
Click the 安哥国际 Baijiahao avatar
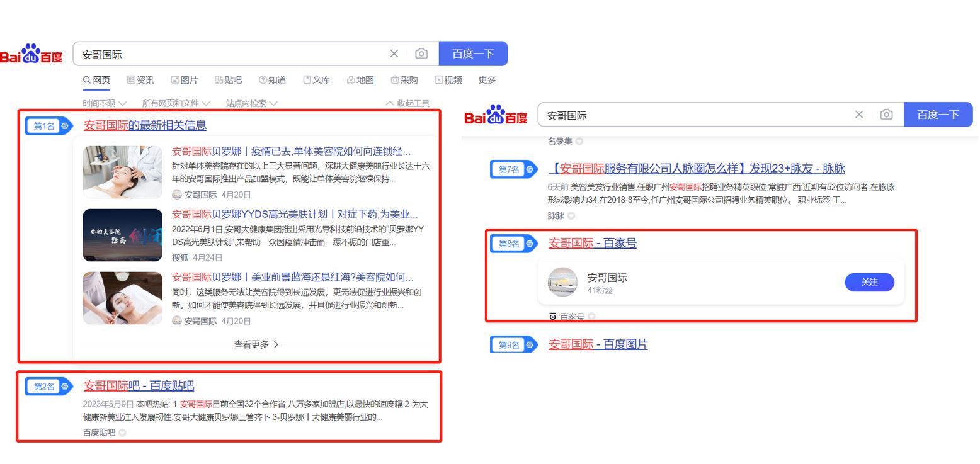(x=562, y=282)
